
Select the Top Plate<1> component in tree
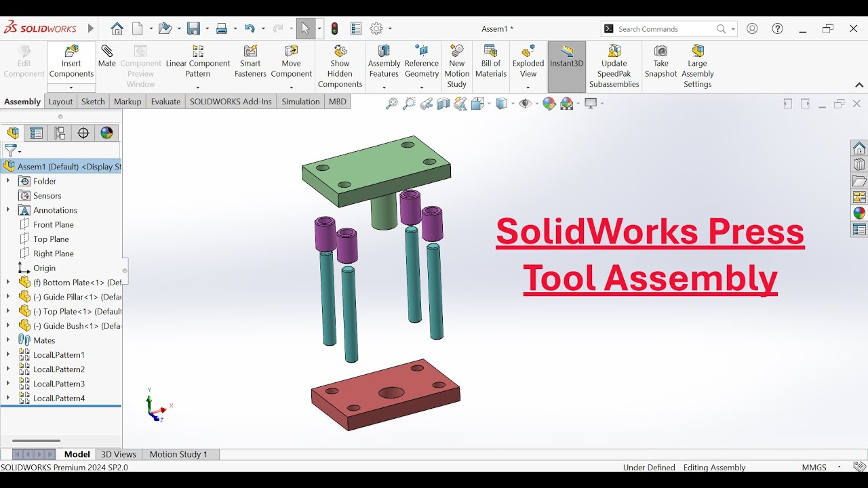click(70, 311)
